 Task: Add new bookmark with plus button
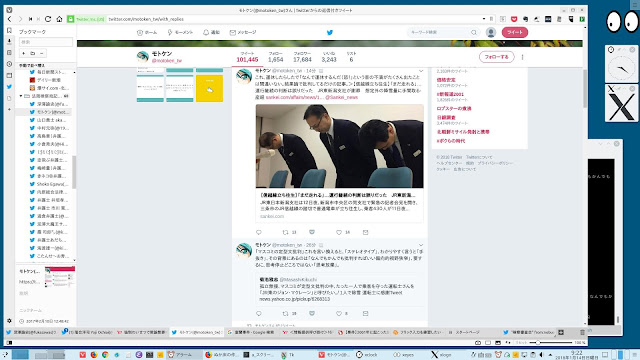24,53
